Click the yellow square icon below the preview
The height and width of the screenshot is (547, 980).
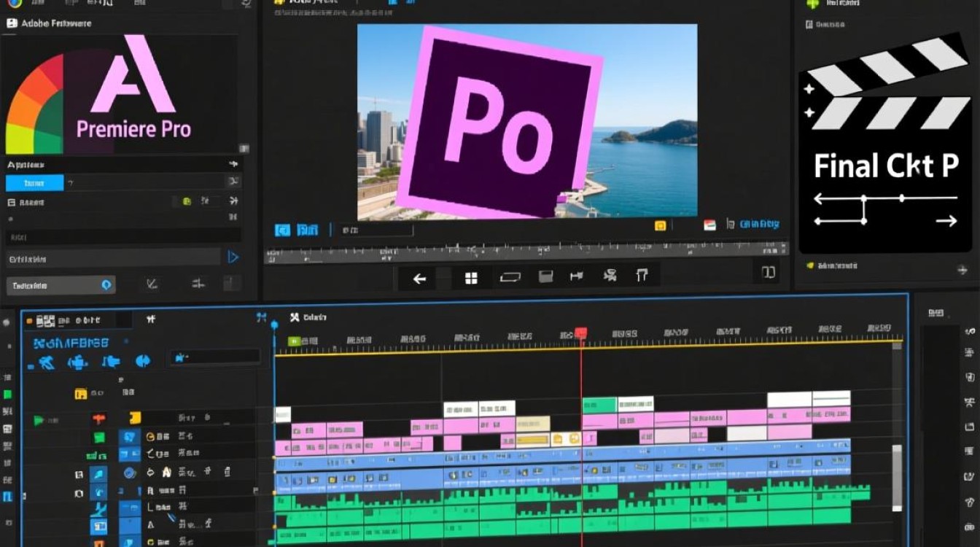pos(661,226)
